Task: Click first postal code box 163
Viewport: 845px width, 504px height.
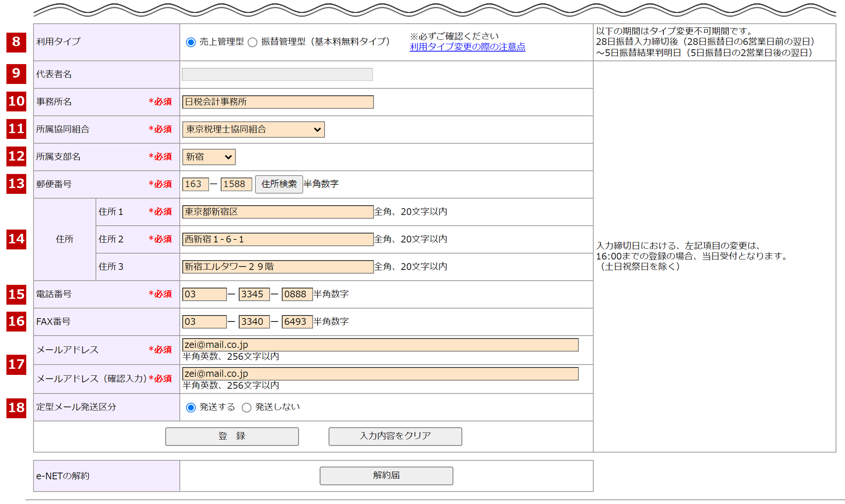Action: click(195, 184)
